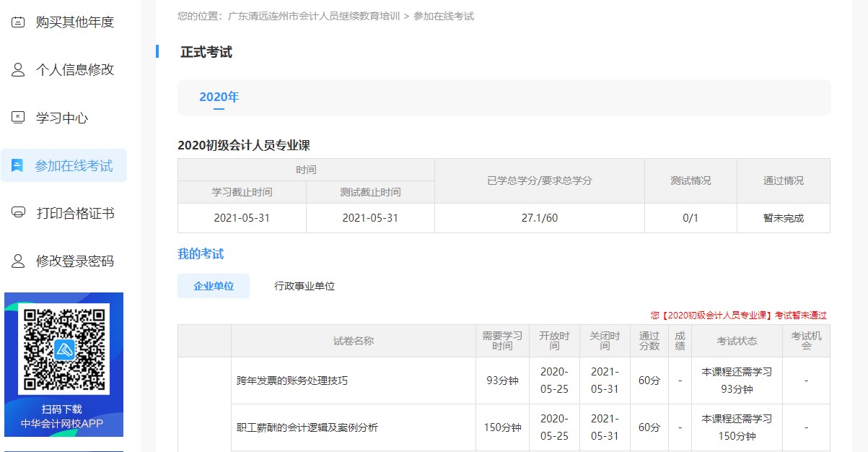868x452 pixels.
Task: Click the 93分钟 study time cell
Action: click(502, 381)
